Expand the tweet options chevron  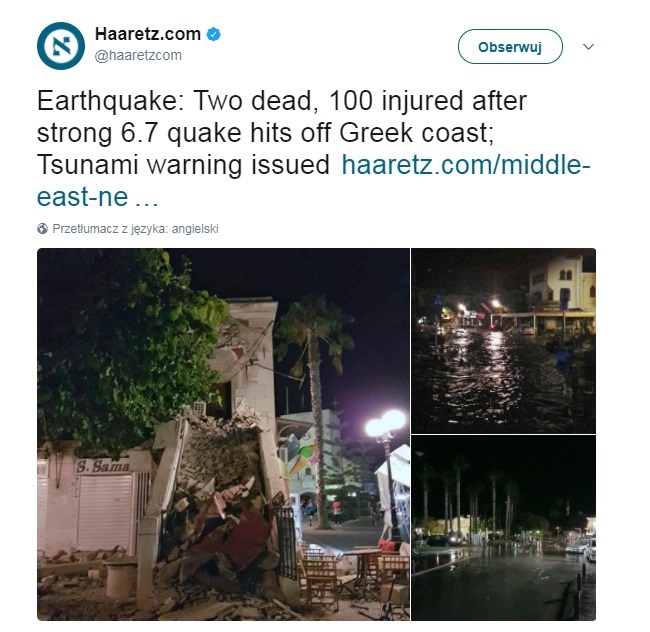tap(588, 46)
